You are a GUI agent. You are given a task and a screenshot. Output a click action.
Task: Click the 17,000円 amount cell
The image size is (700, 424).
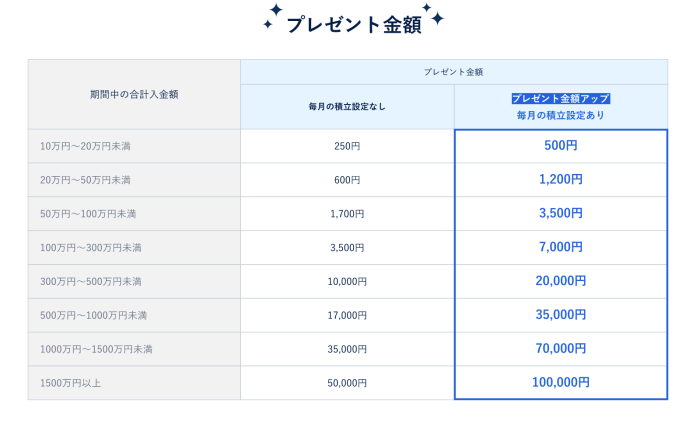[x=347, y=316]
